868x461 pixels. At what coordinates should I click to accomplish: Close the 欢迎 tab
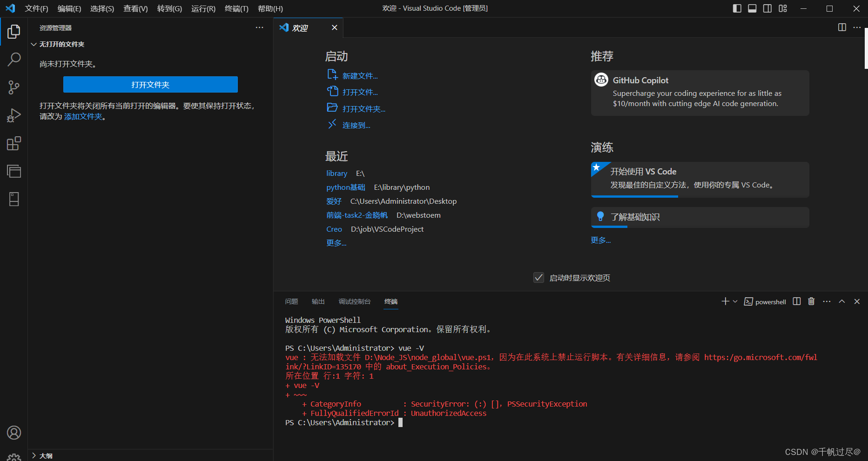(334, 27)
